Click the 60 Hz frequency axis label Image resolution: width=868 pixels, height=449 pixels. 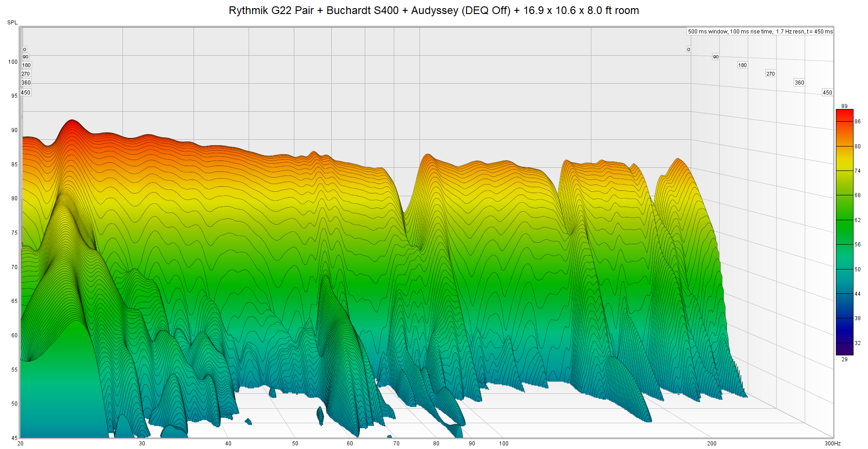click(x=350, y=444)
